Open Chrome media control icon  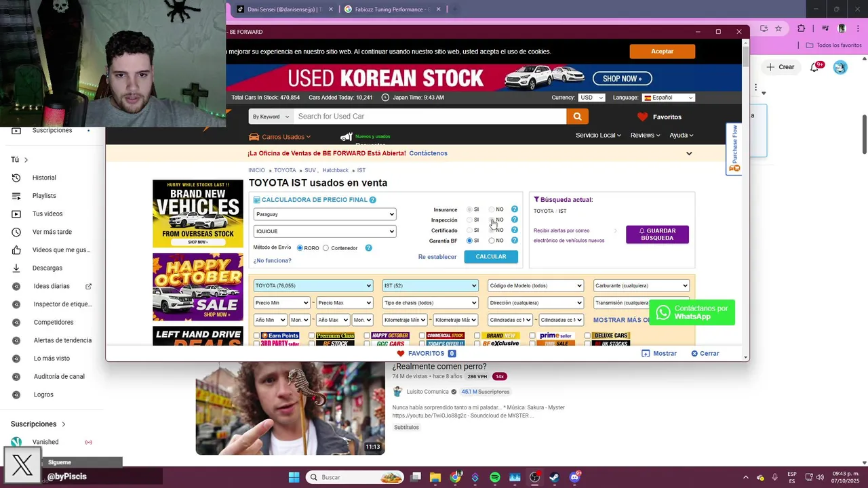(x=825, y=28)
